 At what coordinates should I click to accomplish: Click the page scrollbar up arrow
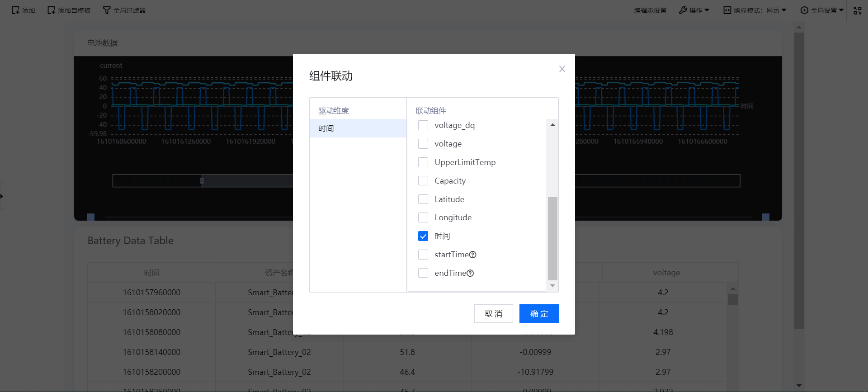(x=799, y=27)
